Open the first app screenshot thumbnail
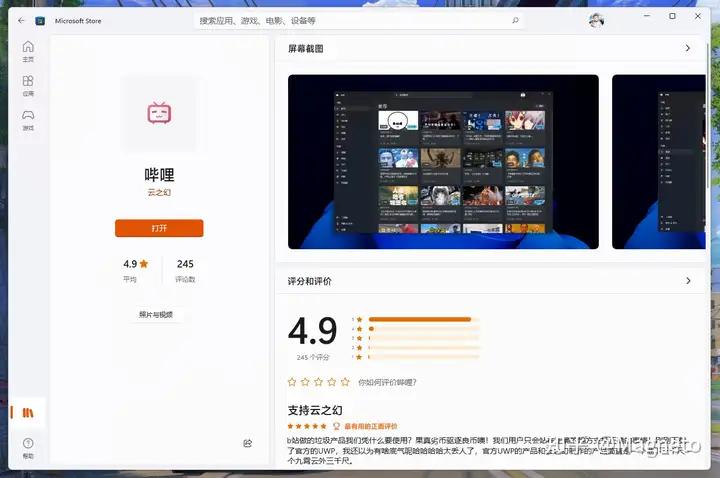This screenshot has height=478, width=720. pos(443,162)
